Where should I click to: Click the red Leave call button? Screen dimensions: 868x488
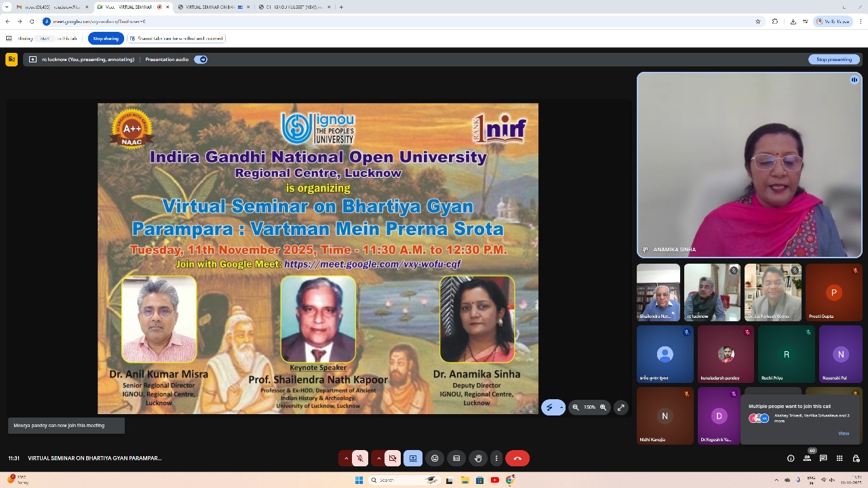coord(517,459)
